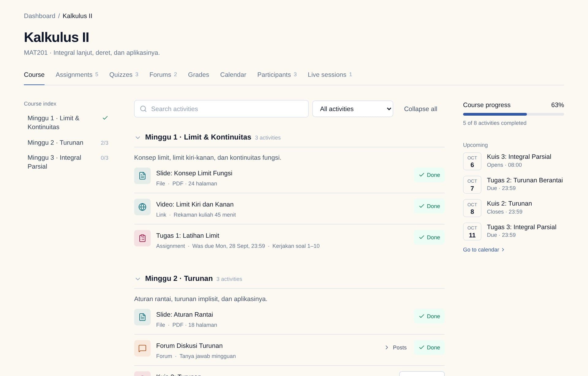The image size is (588, 376).
Task: Open the Calendar tab
Action: (233, 75)
